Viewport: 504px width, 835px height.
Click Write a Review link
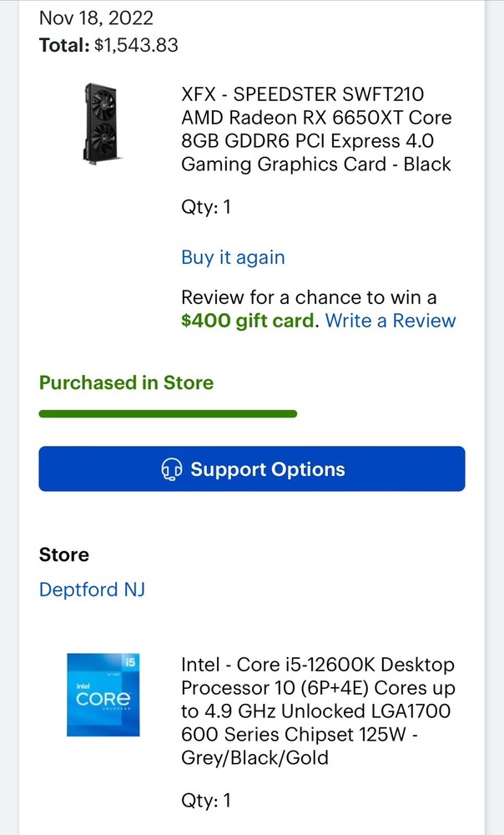[391, 321]
